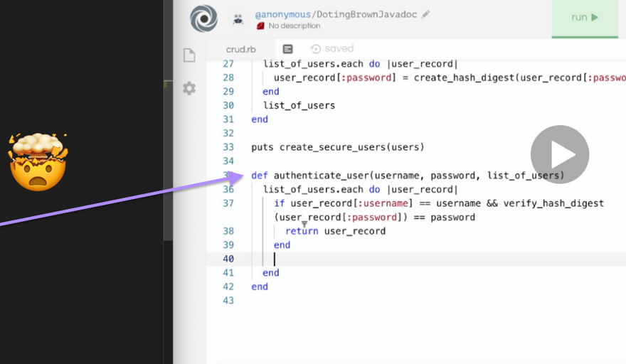Select the crud.rb file tab
This screenshot has width=626, height=364.
[240, 49]
